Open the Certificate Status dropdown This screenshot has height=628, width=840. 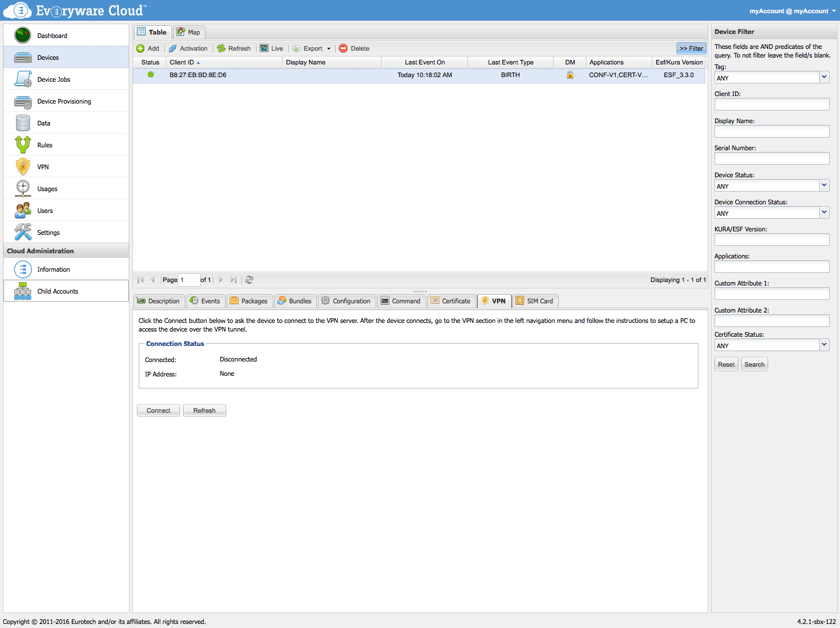coord(824,345)
